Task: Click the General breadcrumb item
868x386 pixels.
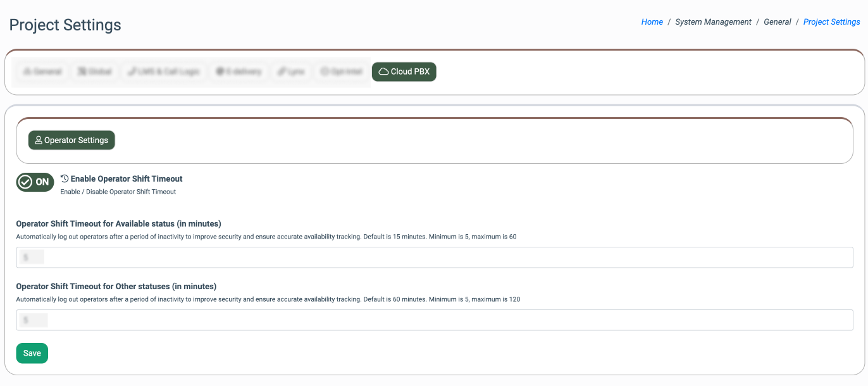Action: 777,22
